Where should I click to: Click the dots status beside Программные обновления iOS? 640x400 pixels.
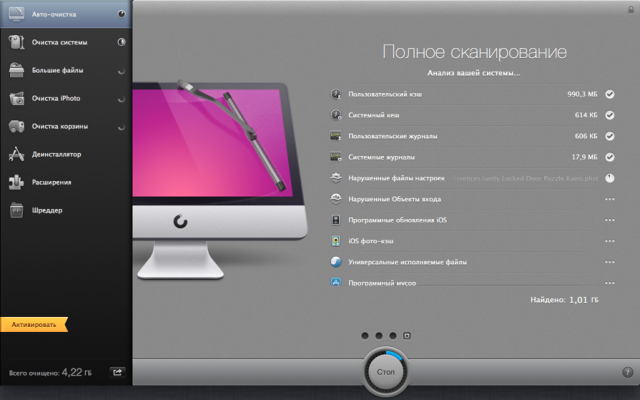[x=609, y=220]
